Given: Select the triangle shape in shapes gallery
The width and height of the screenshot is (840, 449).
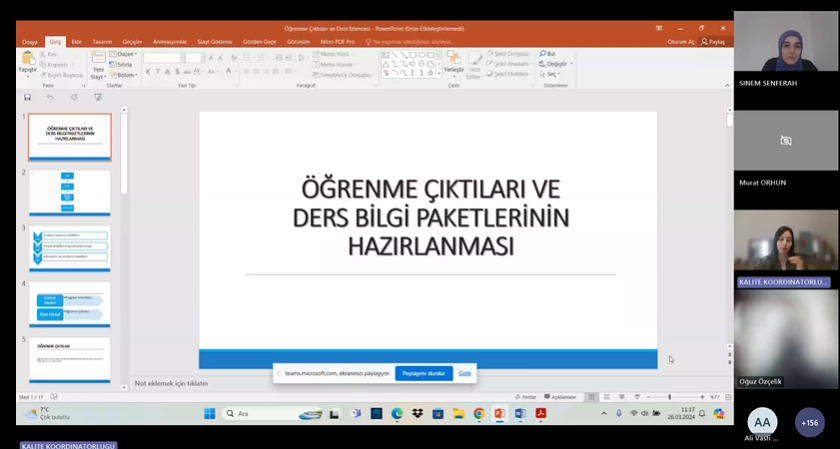Looking at the screenshot, I should (385, 64).
